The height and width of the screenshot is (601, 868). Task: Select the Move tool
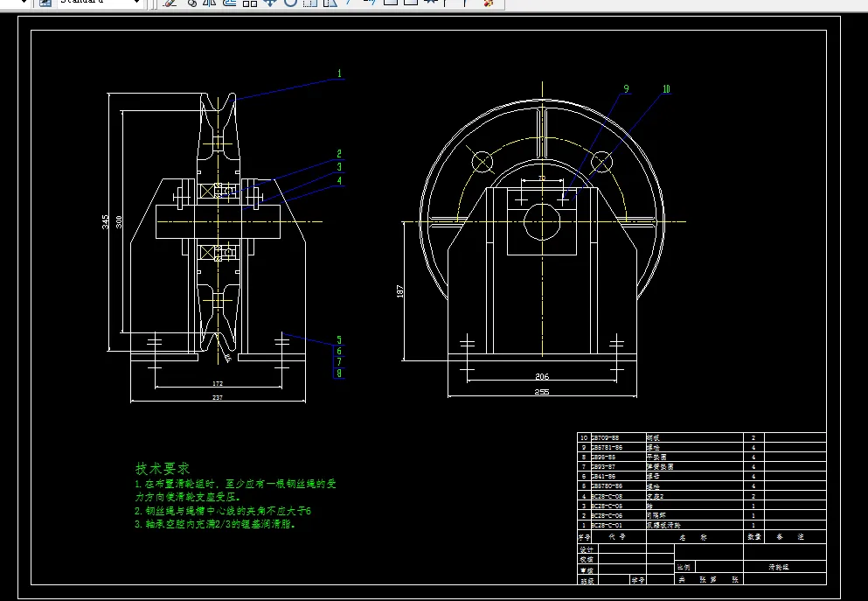pyautogui.click(x=269, y=3)
